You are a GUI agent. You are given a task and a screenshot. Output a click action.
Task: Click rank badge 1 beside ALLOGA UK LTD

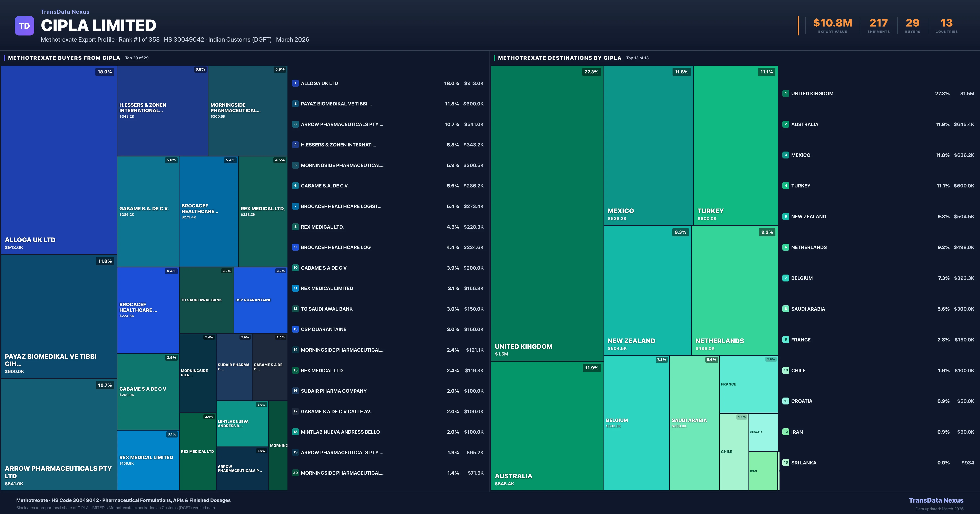coord(295,83)
